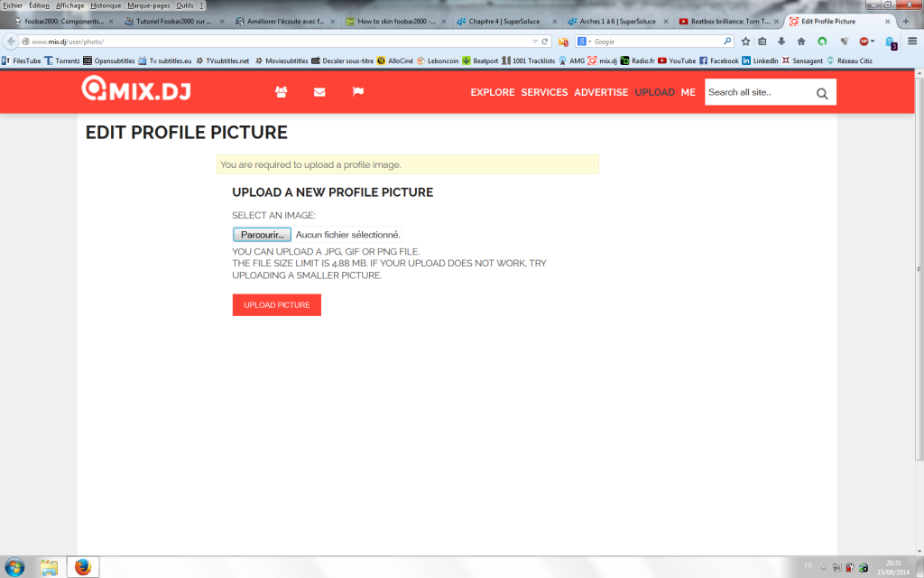Open SERVICES in site navigation
924x578 pixels.
(x=544, y=92)
